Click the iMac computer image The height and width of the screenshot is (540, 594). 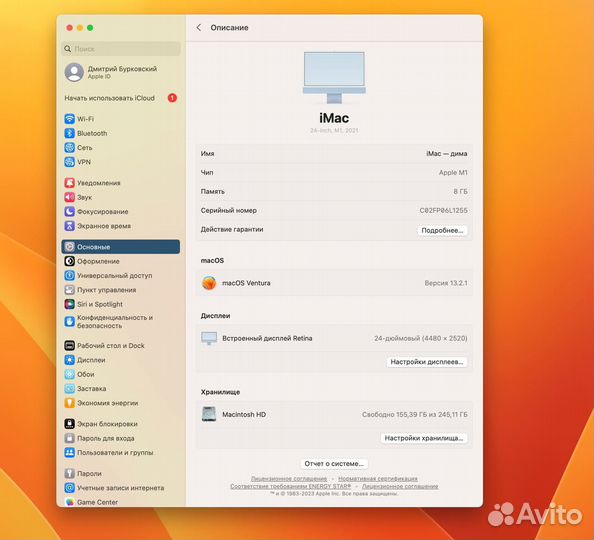pos(334,78)
